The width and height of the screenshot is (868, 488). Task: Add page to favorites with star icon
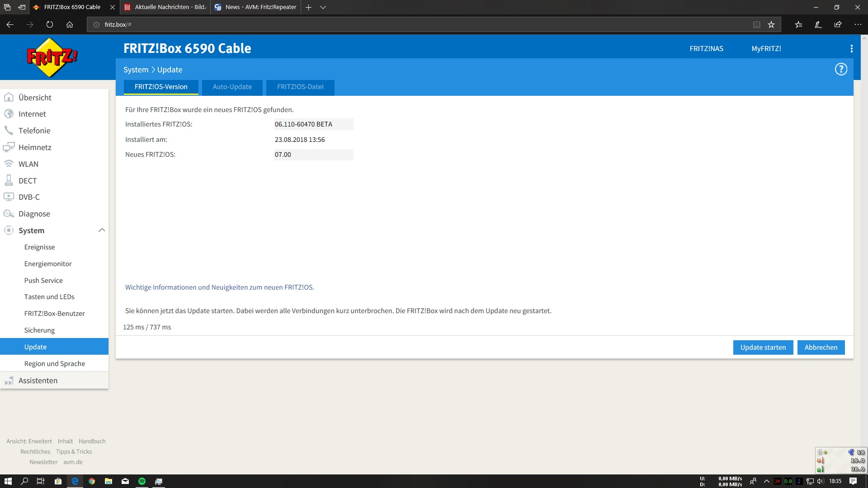(771, 24)
